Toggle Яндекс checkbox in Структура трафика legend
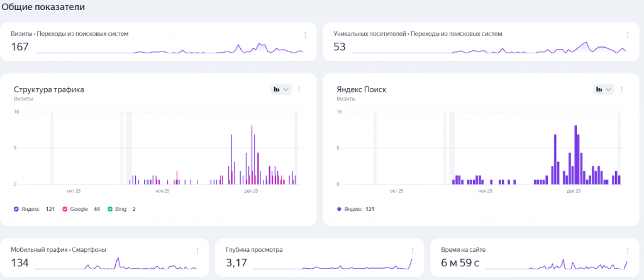This screenshot has height=280, width=644. (16, 208)
